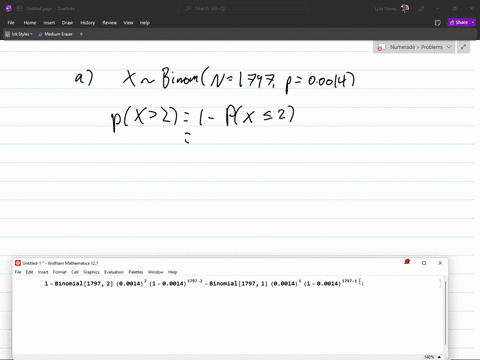This screenshot has width=480, height=360.
Task: Open the File menu in OneNote
Action: tap(11, 23)
